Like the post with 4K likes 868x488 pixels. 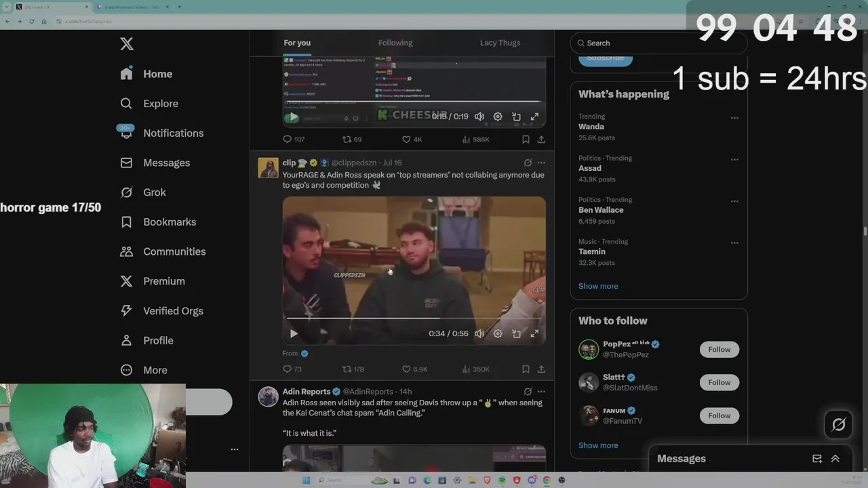[x=412, y=140]
